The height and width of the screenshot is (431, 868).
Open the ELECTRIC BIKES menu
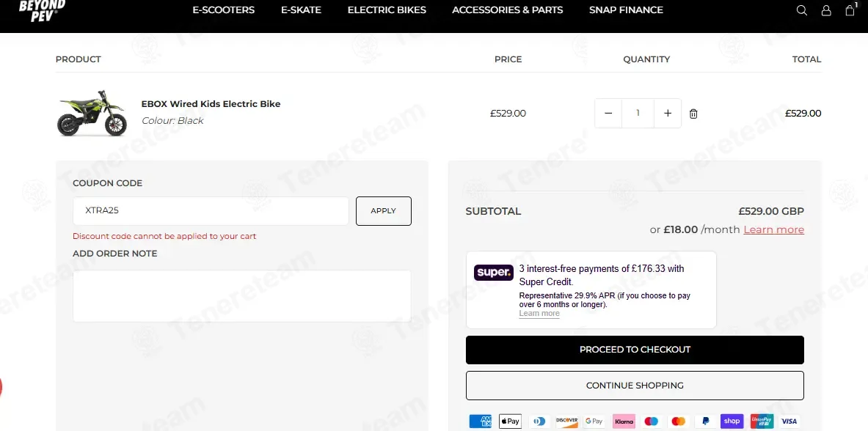(387, 10)
